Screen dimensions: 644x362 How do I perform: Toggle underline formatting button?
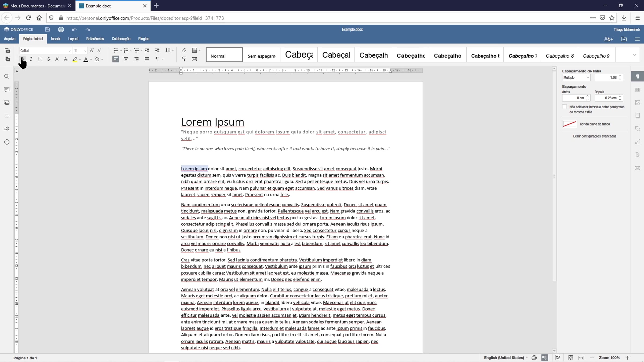tap(40, 59)
